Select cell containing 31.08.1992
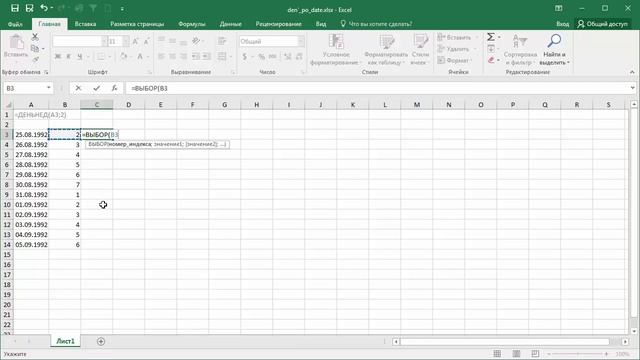The width and height of the screenshot is (640, 360). pos(31,195)
